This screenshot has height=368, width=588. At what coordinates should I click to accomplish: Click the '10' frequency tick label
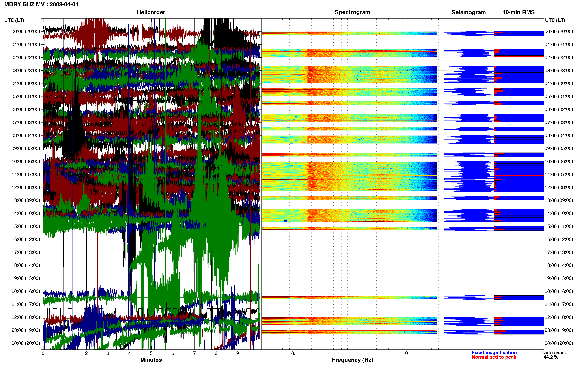click(405, 353)
